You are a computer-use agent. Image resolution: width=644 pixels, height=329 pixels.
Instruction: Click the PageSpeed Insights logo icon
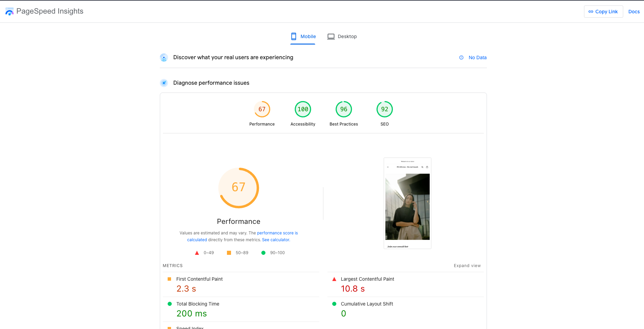click(10, 12)
